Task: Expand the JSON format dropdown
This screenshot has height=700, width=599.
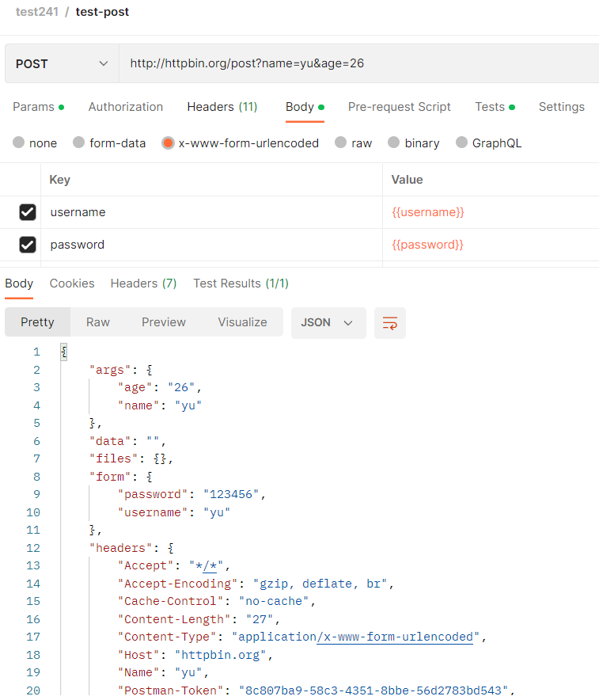Action: click(x=328, y=322)
